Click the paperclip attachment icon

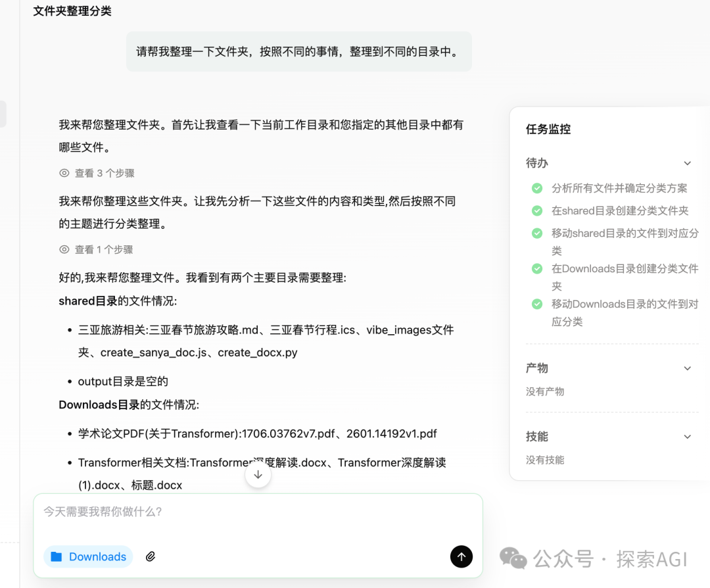coord(151,556)
